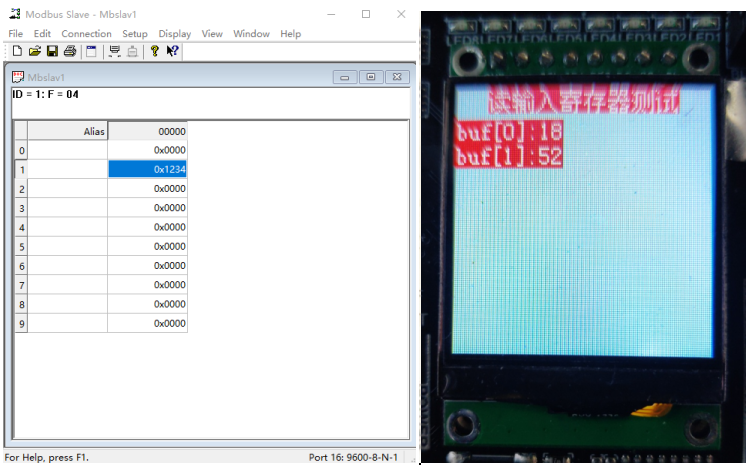Viewport: 751px width, 467px height.
Task: Close the Mbslav1 child window
Action: pos(397,77)
